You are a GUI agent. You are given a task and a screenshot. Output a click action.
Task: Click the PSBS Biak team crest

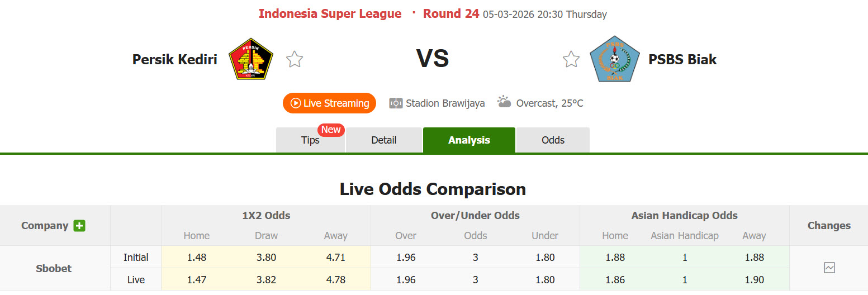(x=614, y=59)
